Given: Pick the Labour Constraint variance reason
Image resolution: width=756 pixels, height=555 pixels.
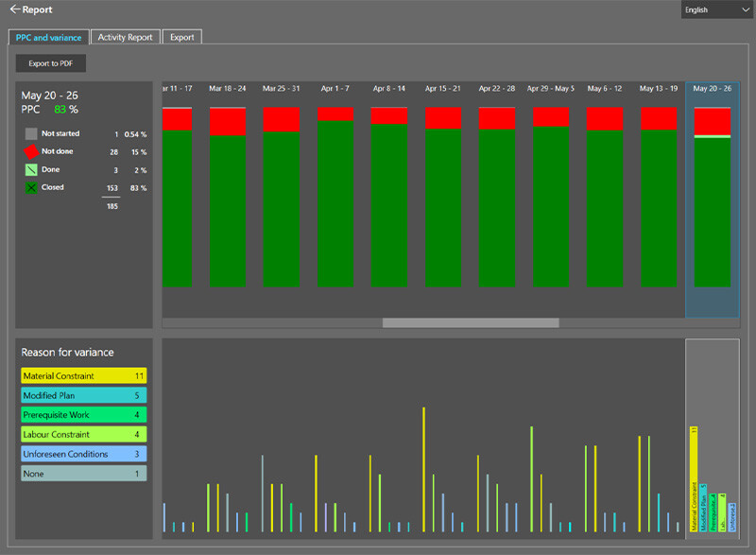Looking at the screenshot, I should (83, 434).
